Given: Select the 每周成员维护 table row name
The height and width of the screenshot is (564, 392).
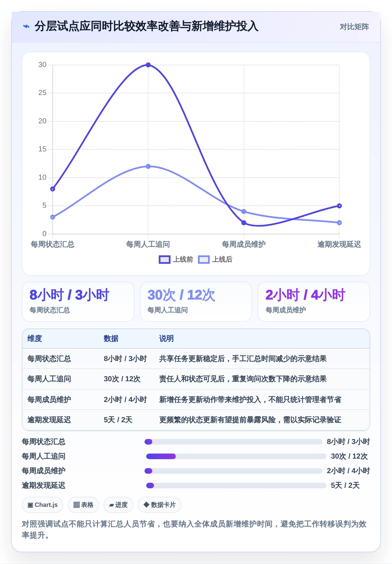Looking at the screenshot, I should coord(49,400).
